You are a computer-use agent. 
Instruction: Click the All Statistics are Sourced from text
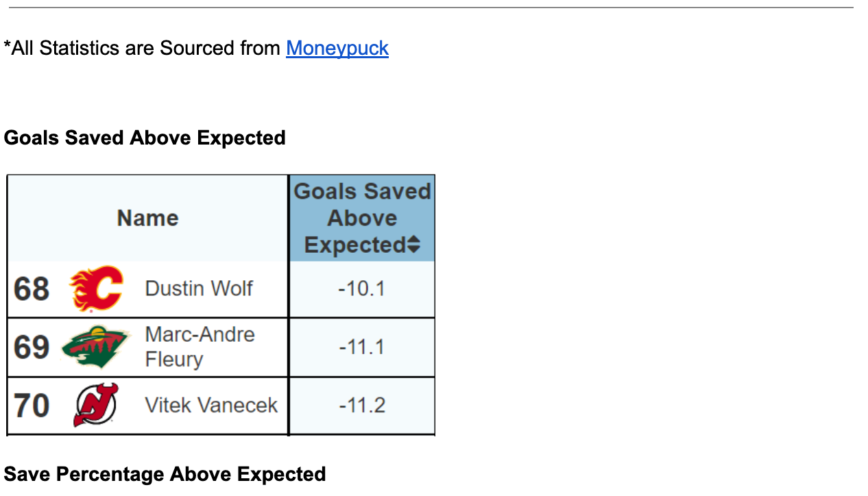click(x=144, y=48)
